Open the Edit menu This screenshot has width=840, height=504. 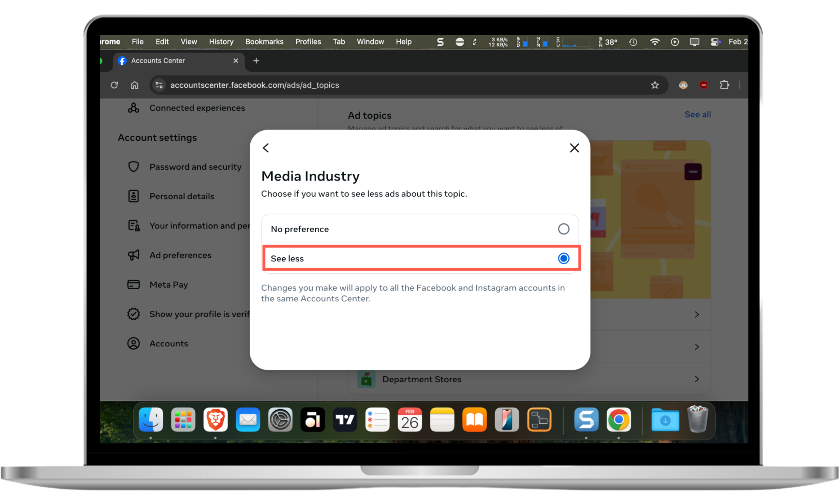(162, 42)
